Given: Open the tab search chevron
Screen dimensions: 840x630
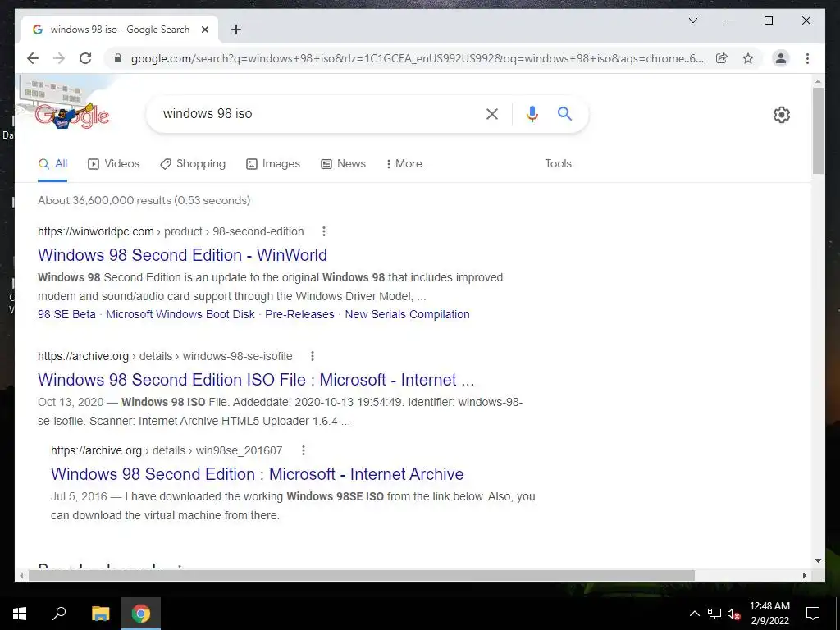Looking at the screenshot, I should [692, 21].
